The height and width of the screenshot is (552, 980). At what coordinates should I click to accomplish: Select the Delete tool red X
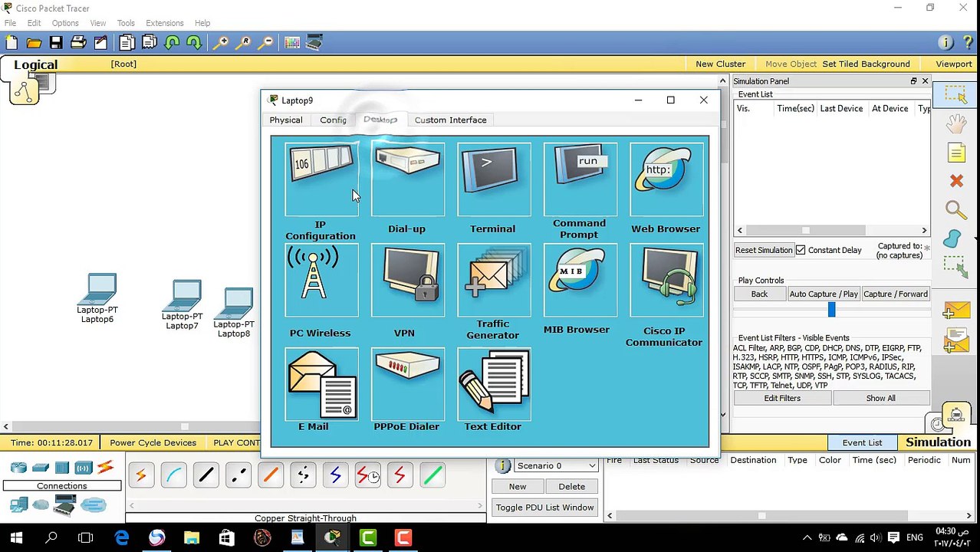click(x=956, y=181)
